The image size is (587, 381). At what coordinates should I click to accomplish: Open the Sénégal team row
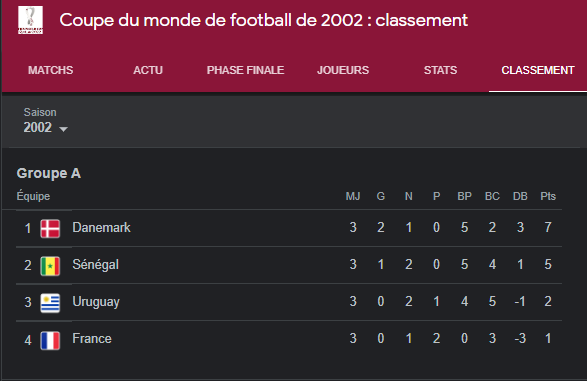point(289,265)
